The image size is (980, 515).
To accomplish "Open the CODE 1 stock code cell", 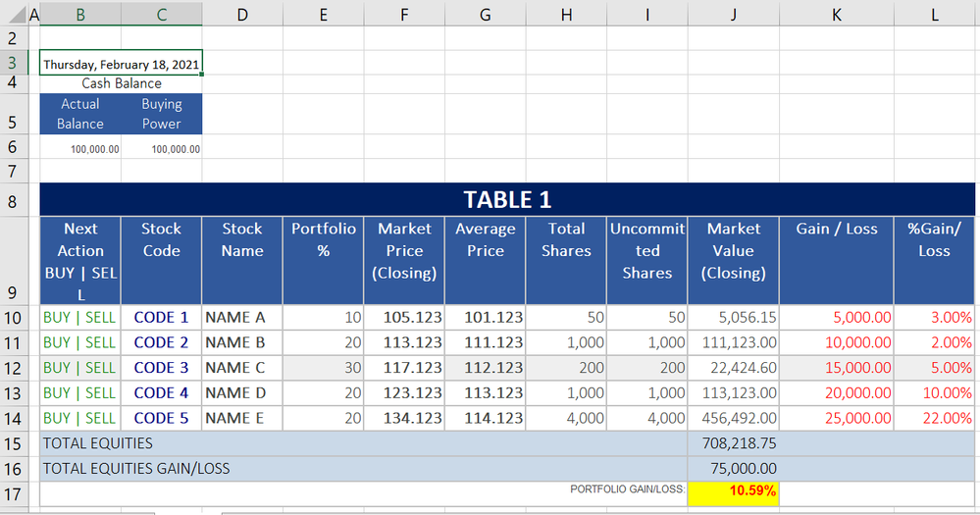I will [x=161, y=318].
